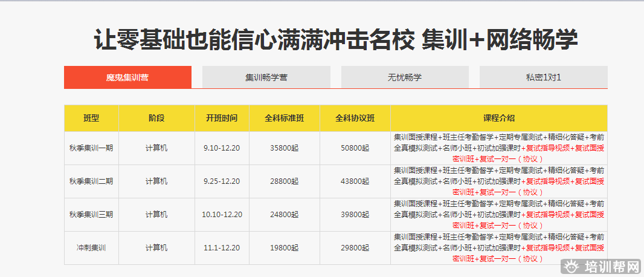Click the 50800起 agreement class price

tap(355, 148)
